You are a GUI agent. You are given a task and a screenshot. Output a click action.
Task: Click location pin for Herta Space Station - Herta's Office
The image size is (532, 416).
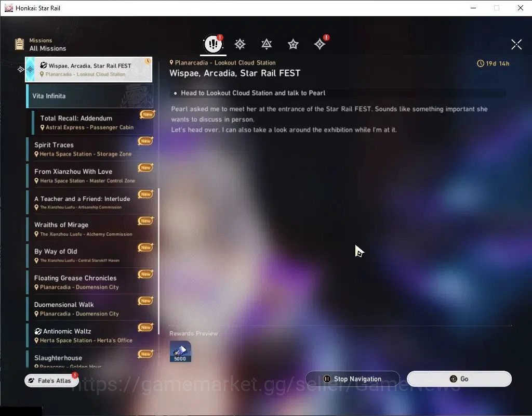point(36,341)
